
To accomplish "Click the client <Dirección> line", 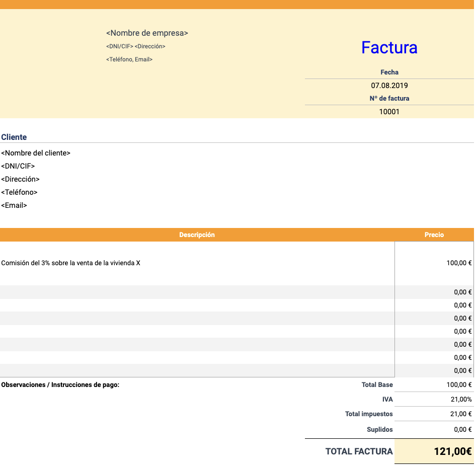I will pos(20,179).
